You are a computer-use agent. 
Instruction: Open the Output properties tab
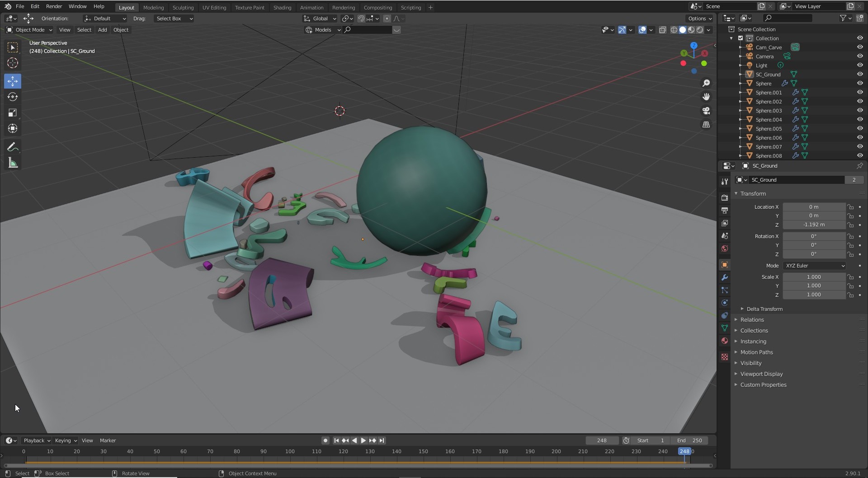coord(725,211)
